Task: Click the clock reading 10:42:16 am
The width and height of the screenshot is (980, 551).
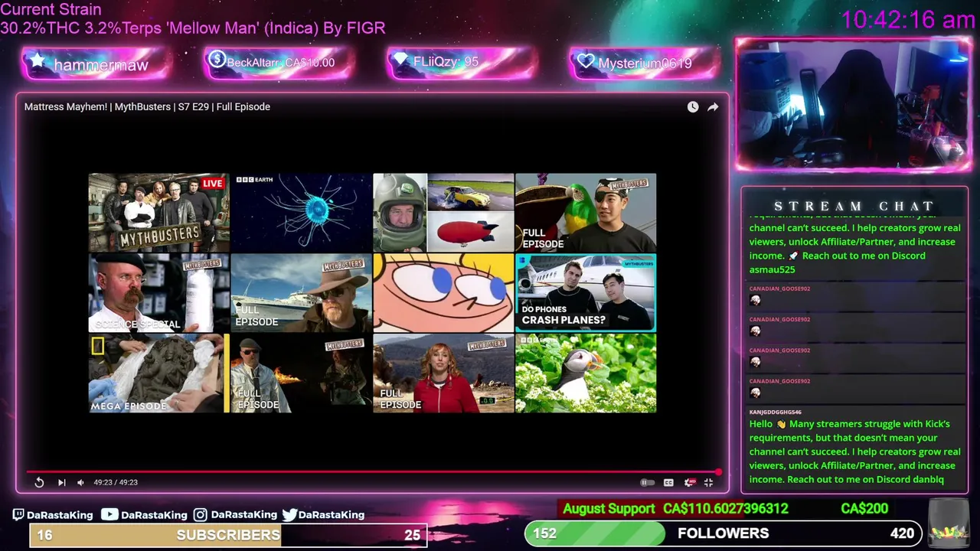Action: coord(908,20)
